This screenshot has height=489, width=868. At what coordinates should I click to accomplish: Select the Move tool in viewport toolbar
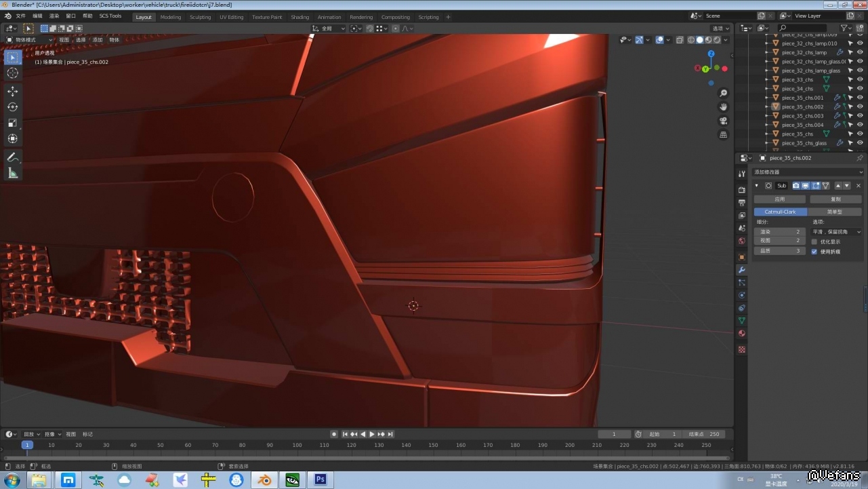tap(12, 91)
